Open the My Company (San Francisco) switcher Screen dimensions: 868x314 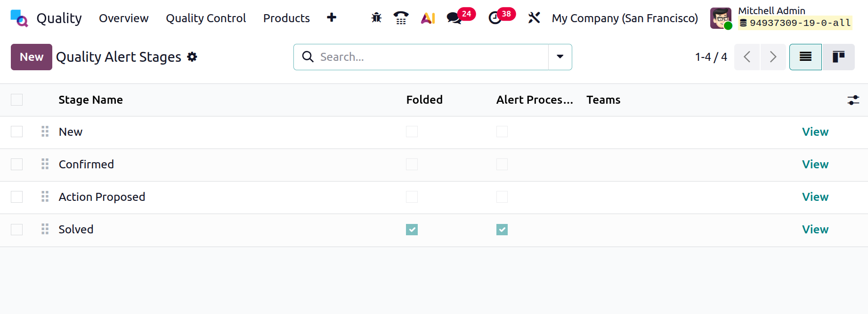625,18
